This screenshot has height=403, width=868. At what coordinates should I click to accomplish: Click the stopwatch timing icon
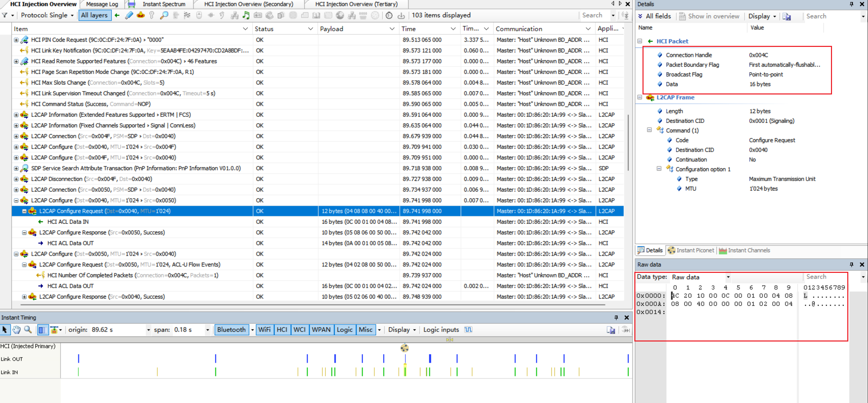point(389,15)
